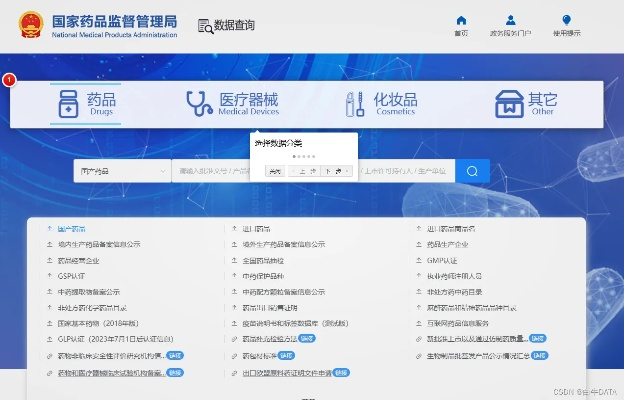
Task: Open 境外生产药品备案信息公示
Action: pos(284,244)
